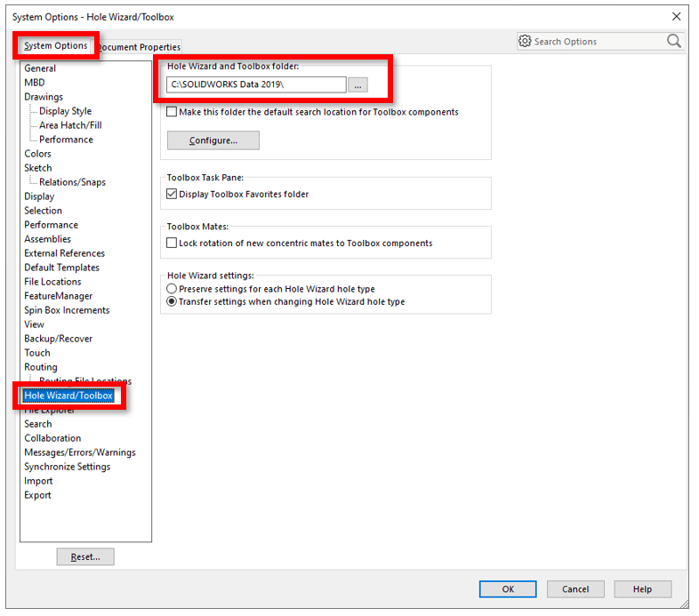Cancel the System Options dialog
The height and width of the screenshot is (616, 699).
pyautogui.click(x=575, y=588)
